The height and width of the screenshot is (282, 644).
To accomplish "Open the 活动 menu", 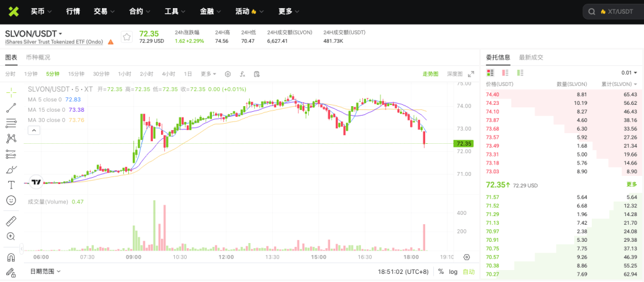I will 250,11.
